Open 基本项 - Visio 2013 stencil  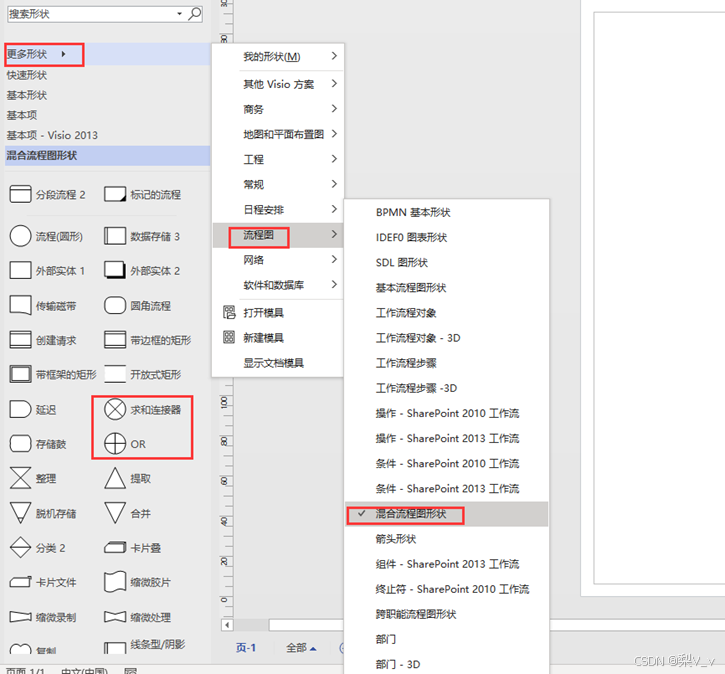pyautogui.click(x=107, y=135)
